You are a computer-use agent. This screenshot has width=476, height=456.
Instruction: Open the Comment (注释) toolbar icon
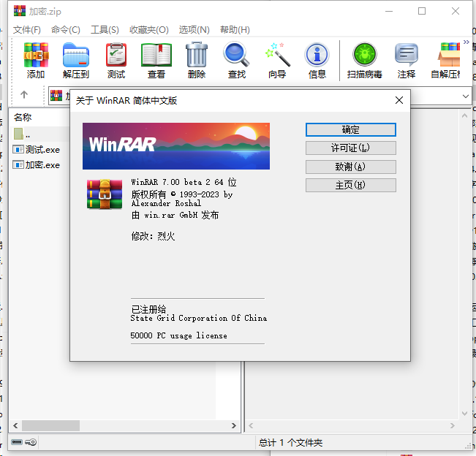coord(407,60)
